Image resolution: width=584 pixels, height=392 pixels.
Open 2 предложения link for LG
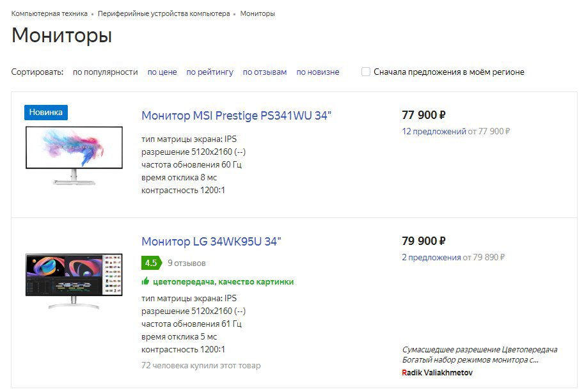coord(431,257)
